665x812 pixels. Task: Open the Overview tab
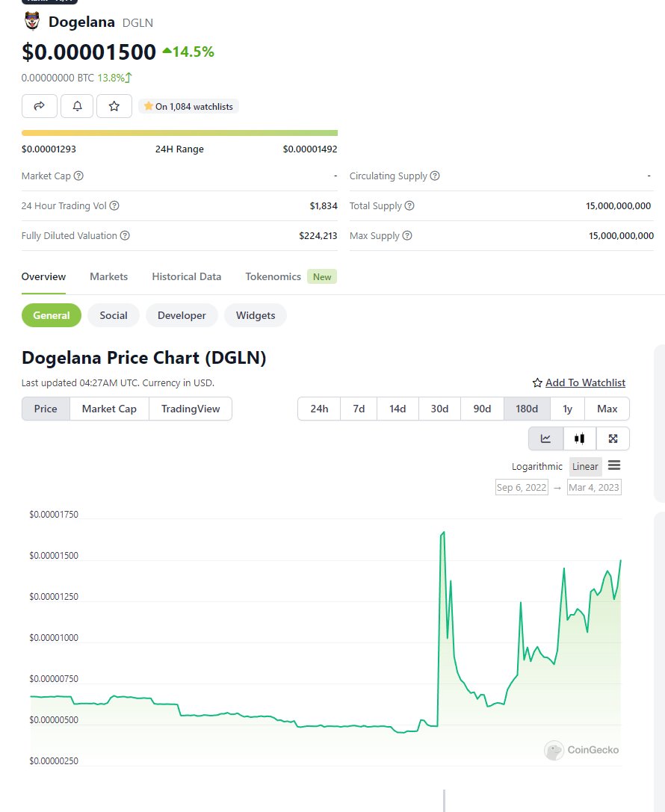click(43, 276)
